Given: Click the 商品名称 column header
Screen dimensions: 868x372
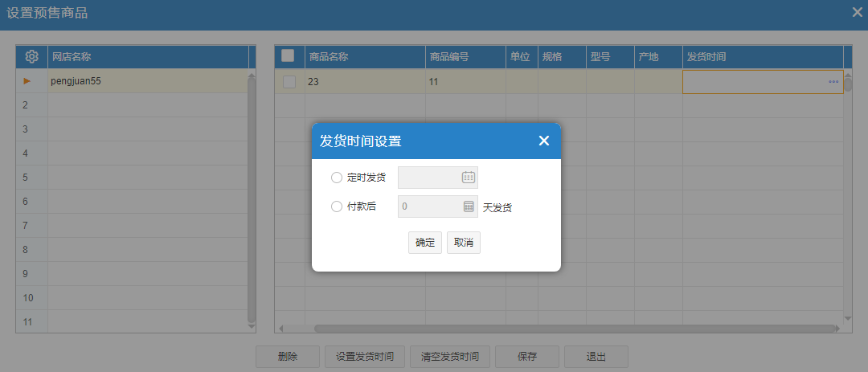Looking at the screenshot, I should coord(365,57).
